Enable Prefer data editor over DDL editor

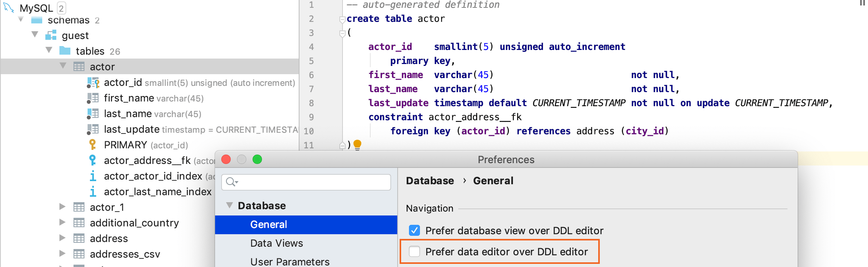[414, 252]
